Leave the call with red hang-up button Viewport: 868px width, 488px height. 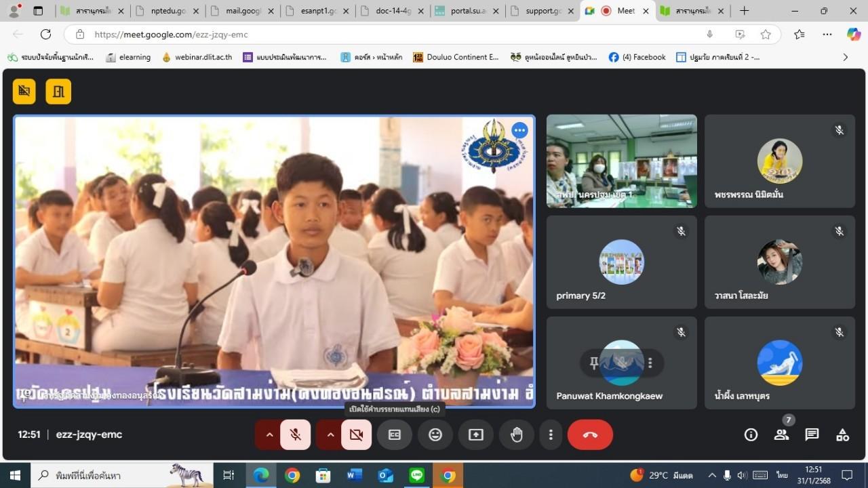tap(590, 434)
